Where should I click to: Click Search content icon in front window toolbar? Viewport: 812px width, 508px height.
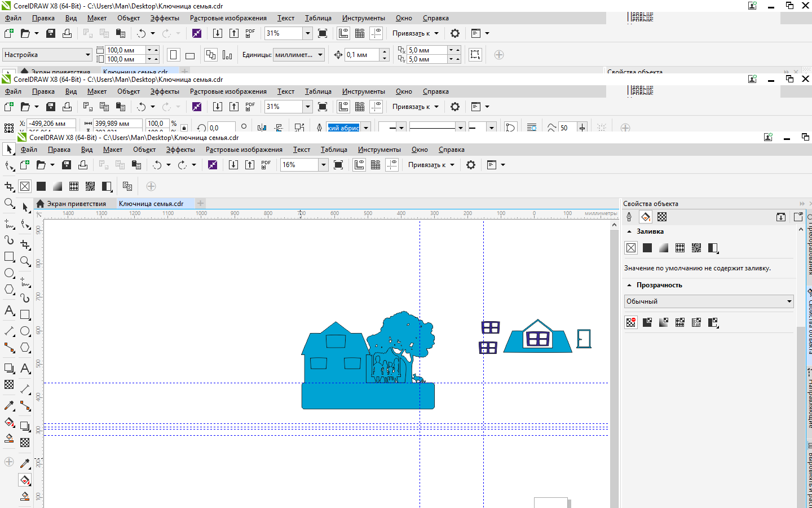click(x=213, y=165)
